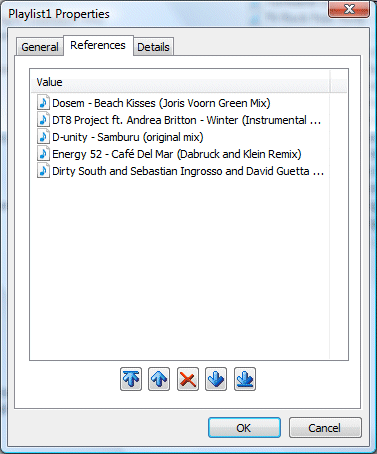Image resolution: width=377 pixels, height=454 pixels.
Task: Click music note icon beside Dirty South track
Action: pyautogui.click(x=43, y=171)
